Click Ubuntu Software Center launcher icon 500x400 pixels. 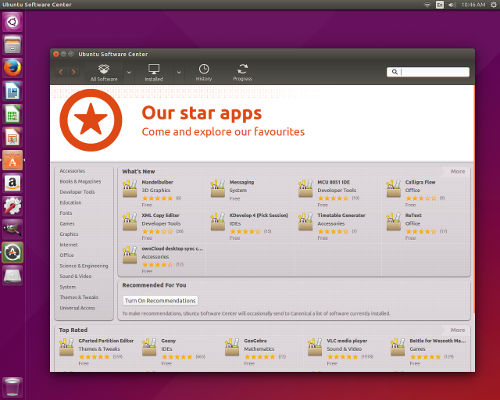13,160
